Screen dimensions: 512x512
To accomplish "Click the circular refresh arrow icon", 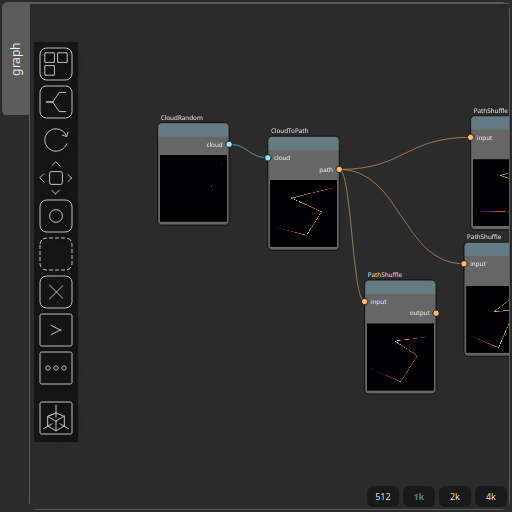I will [x=56, y=140].
